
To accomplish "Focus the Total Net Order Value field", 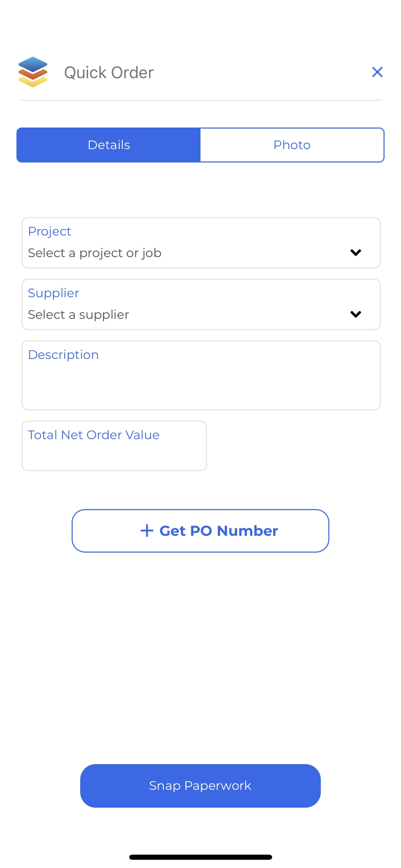I will (x=114, y=446).
